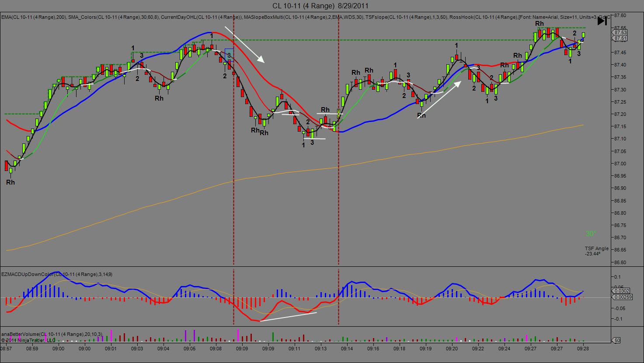The width and height of the screenshot is (644, 363).
Task: Click the green 30° angle label
Action: pos(591,234)
